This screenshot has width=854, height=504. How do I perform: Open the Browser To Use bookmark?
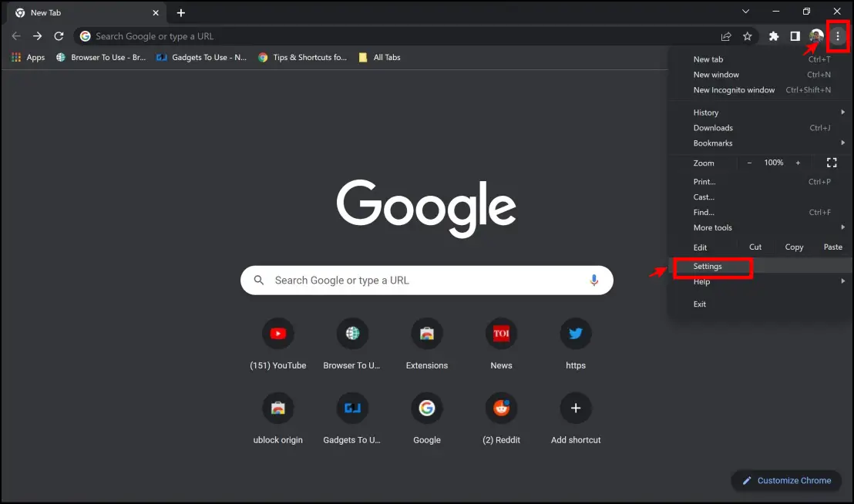pos(101,57)
